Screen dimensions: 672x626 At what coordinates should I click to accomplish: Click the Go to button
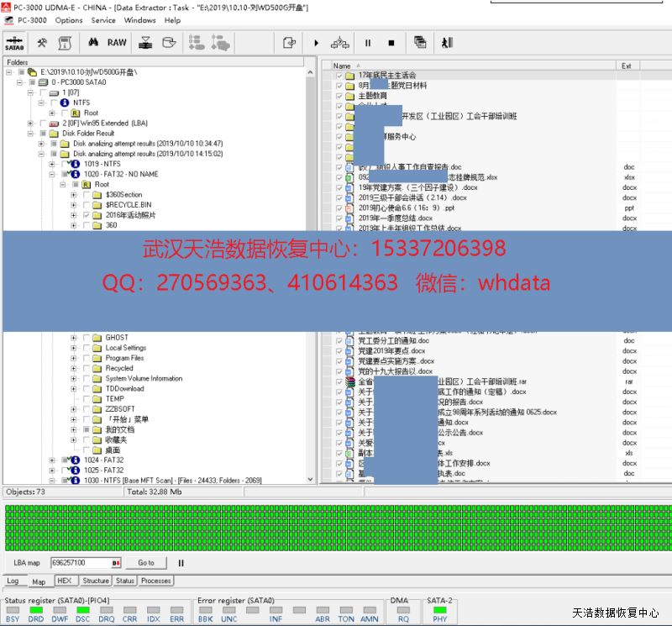(x=146, y=563)
